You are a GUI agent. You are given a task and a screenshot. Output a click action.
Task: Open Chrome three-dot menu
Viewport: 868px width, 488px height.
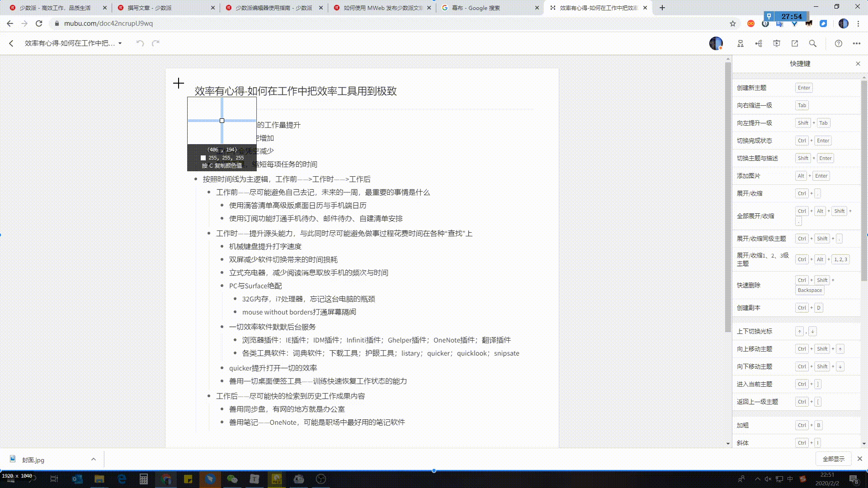point(858,23)
